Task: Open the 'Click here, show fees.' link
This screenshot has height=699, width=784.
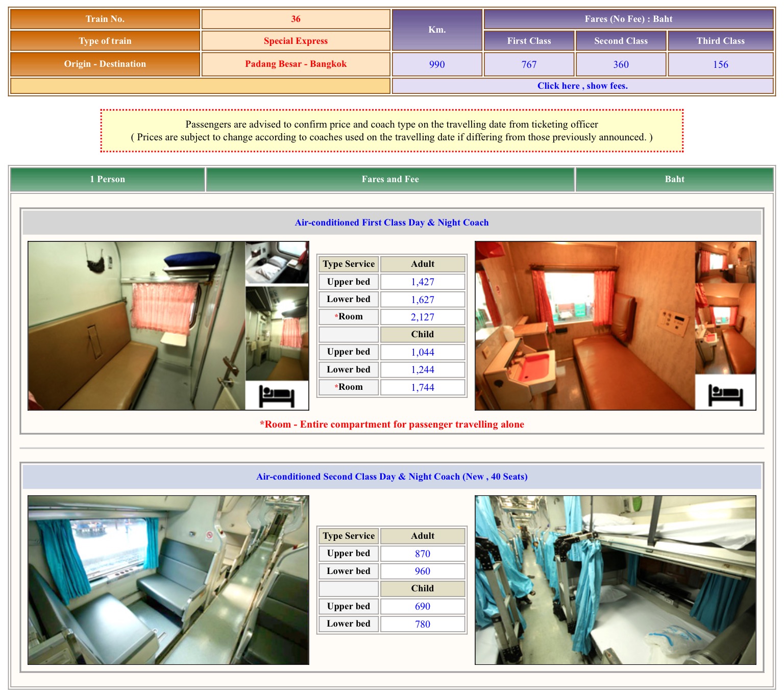Action: (x=582, y=86)
